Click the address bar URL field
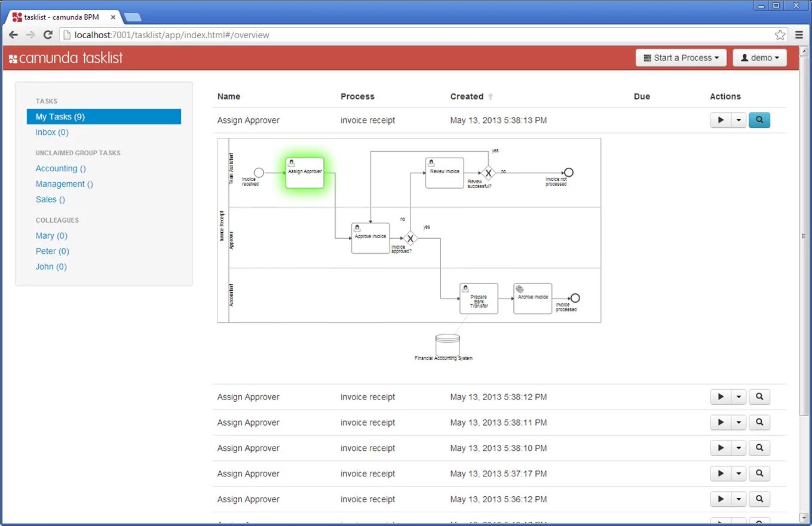Screen dimensions: 812x526 418,35
